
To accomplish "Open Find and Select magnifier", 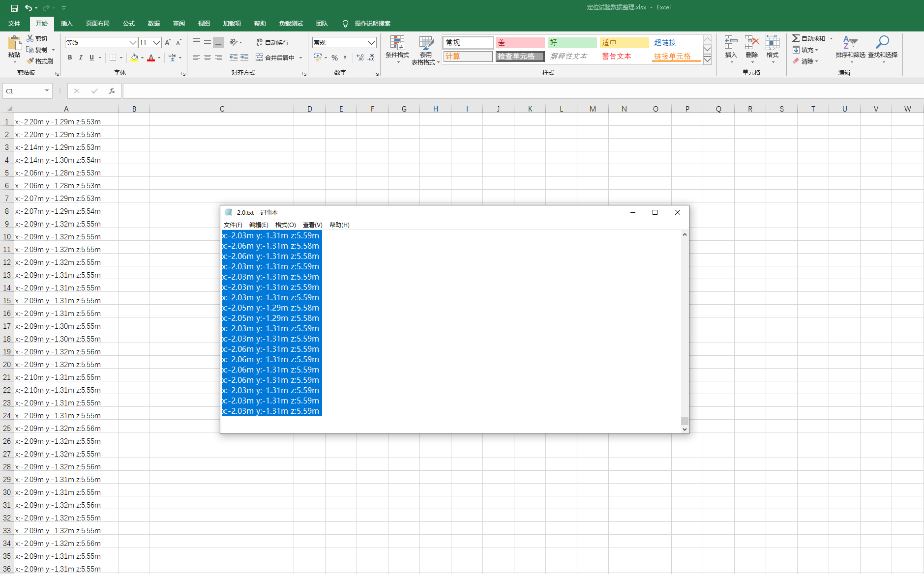I will [x=882, y=49].
